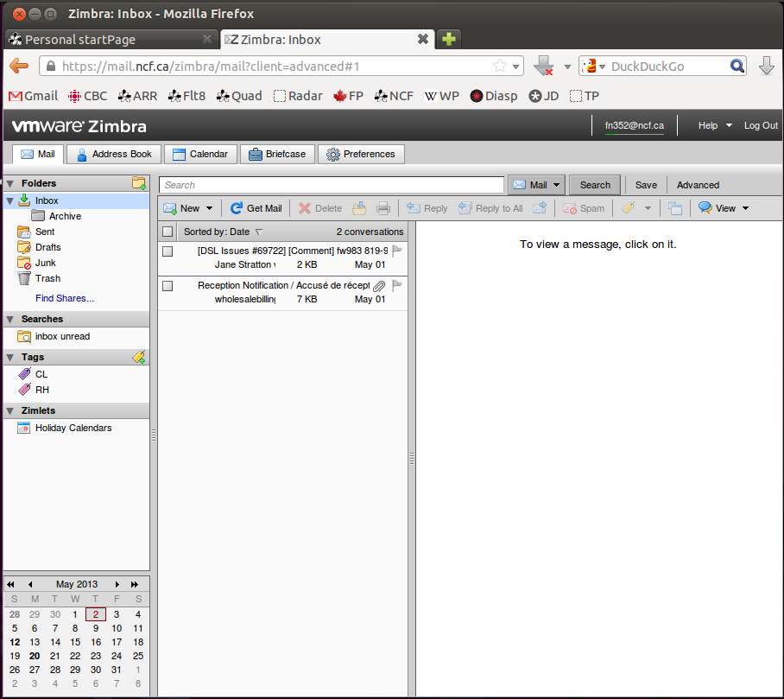The height and width of the screenshot is (699, 784).
Task: Click the Trash folder icon
Action: coord(24,278)
